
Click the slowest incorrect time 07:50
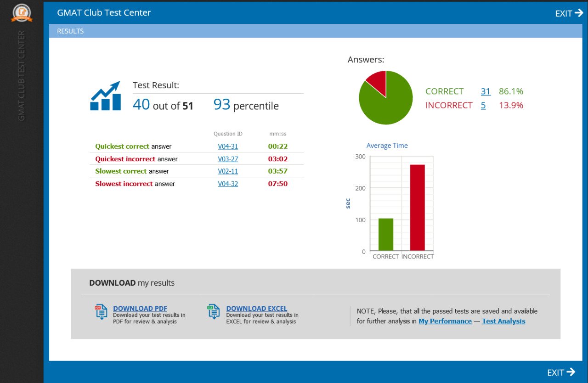pyautogui.click(x=278, y=184)
